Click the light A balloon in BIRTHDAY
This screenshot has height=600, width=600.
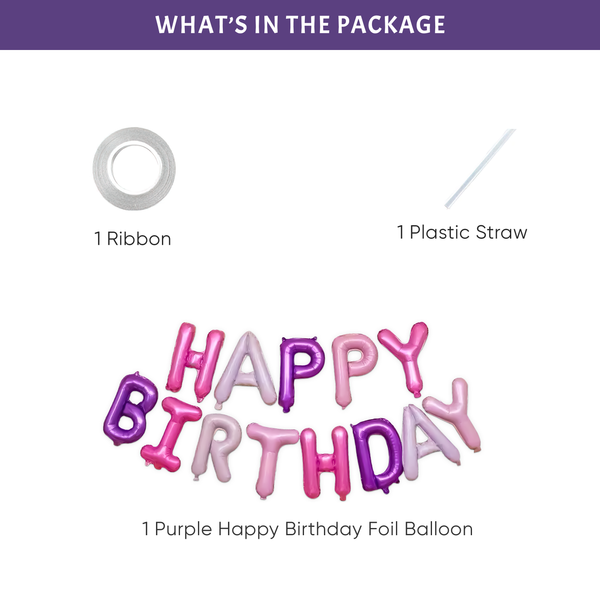tap(423, 440)
